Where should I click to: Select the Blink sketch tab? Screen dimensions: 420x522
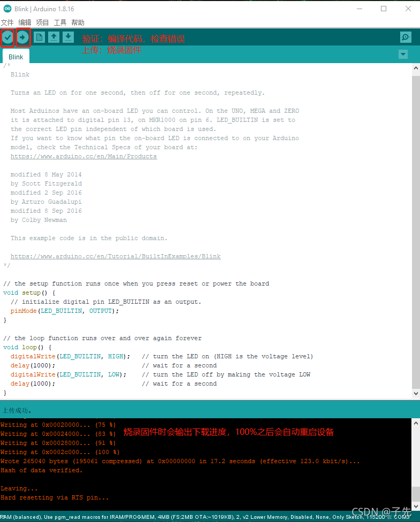coord(16,57)
